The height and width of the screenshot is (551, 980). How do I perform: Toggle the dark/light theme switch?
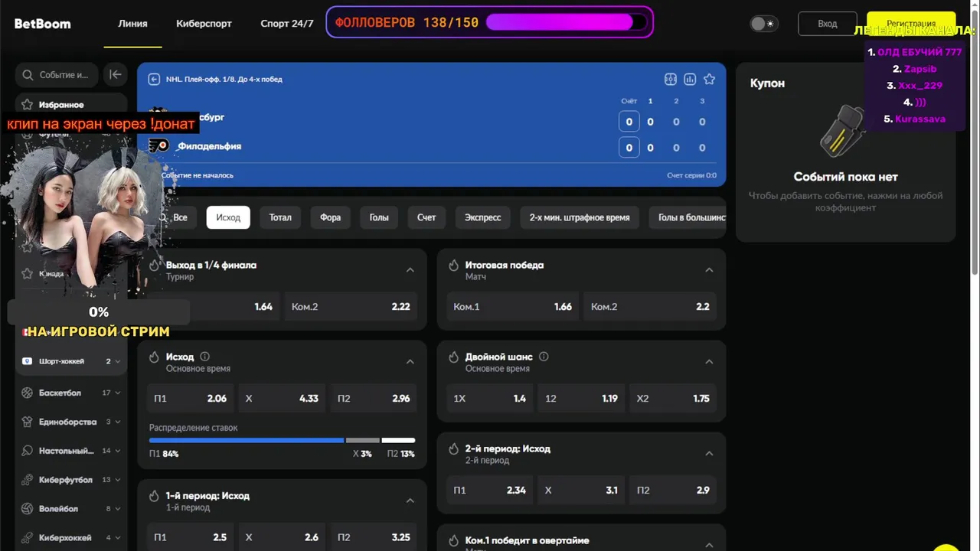[x=763, y=24]
